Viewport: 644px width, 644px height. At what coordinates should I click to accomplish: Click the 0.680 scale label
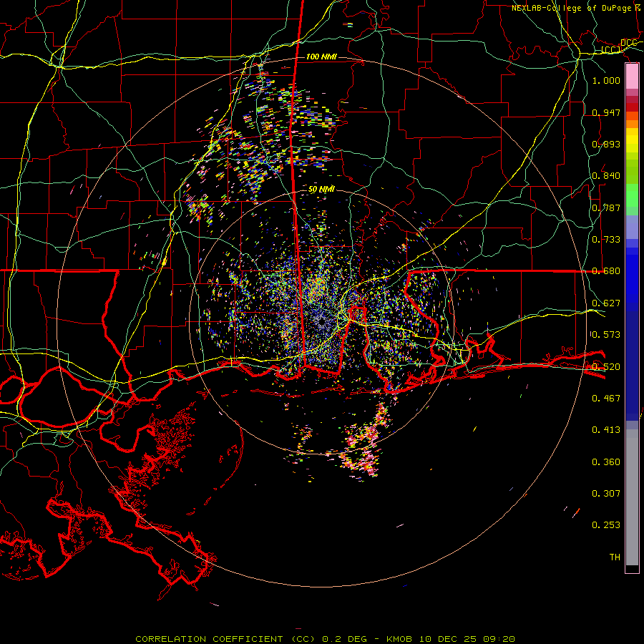click(606, 271)
